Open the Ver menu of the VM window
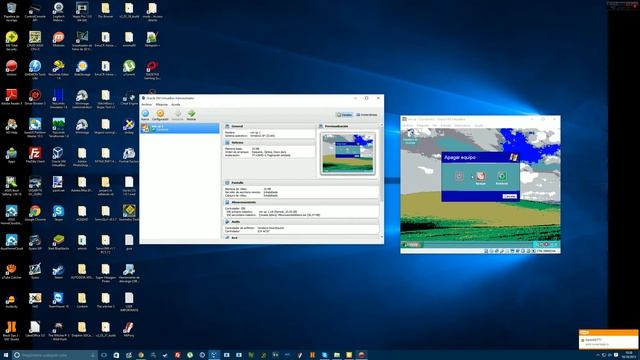640x360 pixels. pyautogui.click(x=435, y=125)
